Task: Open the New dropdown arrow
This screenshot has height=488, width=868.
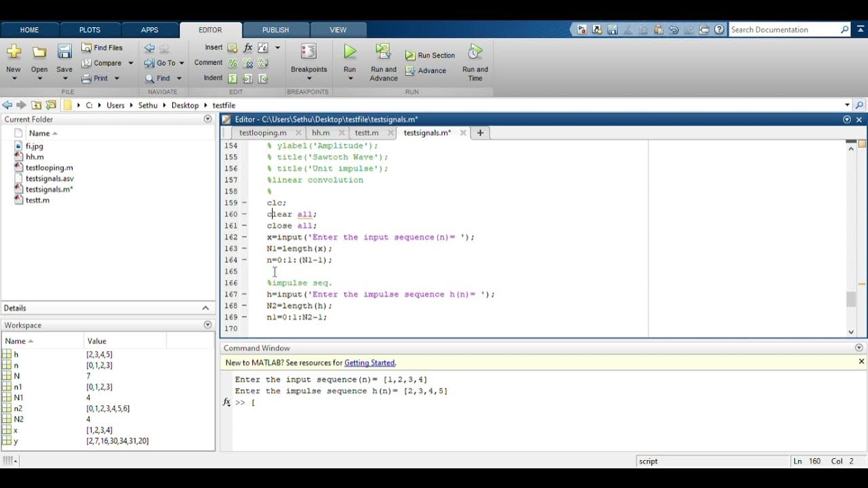Action: coord(14,79)
